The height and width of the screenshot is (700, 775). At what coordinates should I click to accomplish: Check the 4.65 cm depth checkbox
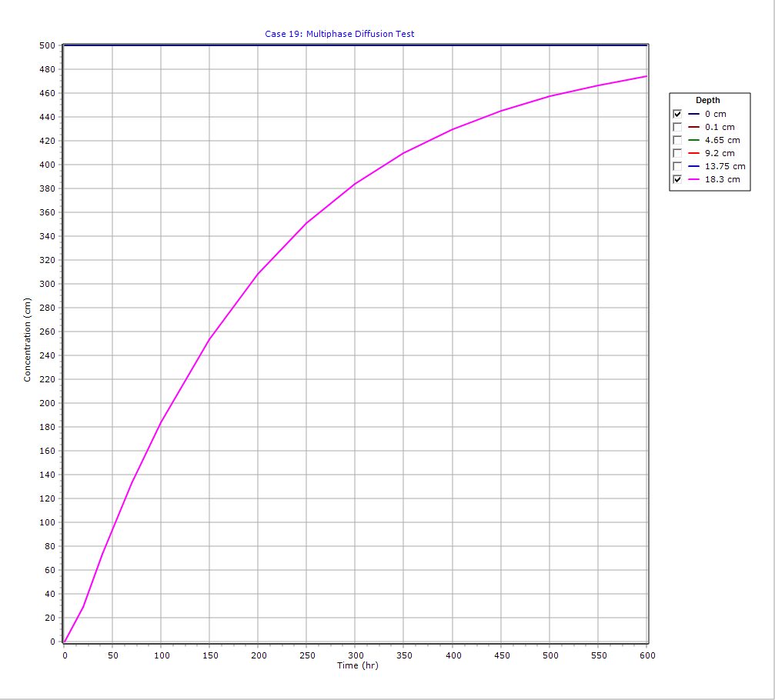[677, 140]
